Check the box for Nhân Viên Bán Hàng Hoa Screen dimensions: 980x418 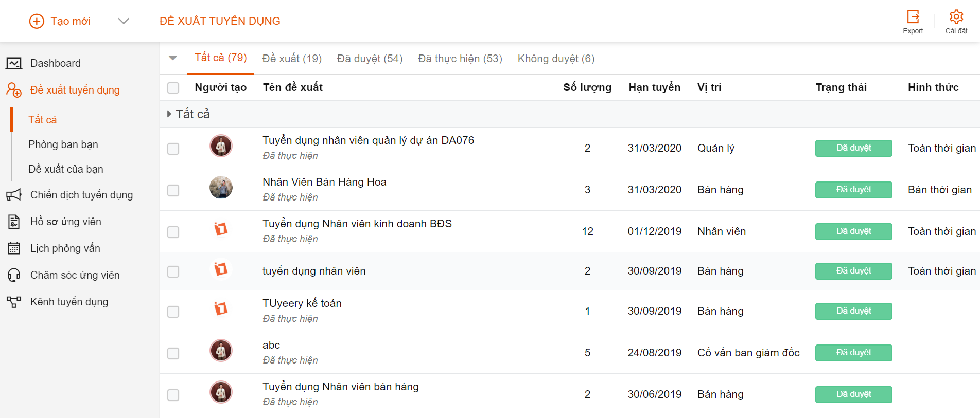click(173, 190)
